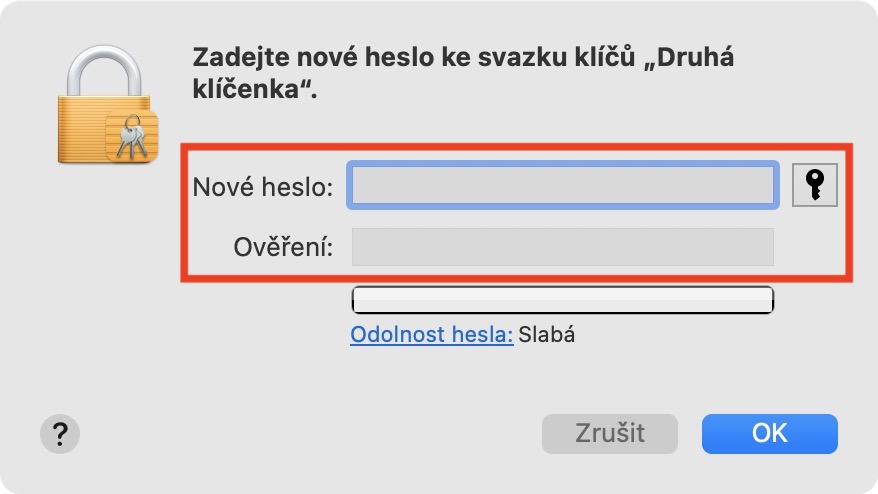878x494 pixels.
Task: Click the "Nové heslo:" label
Action: [262, 186]
